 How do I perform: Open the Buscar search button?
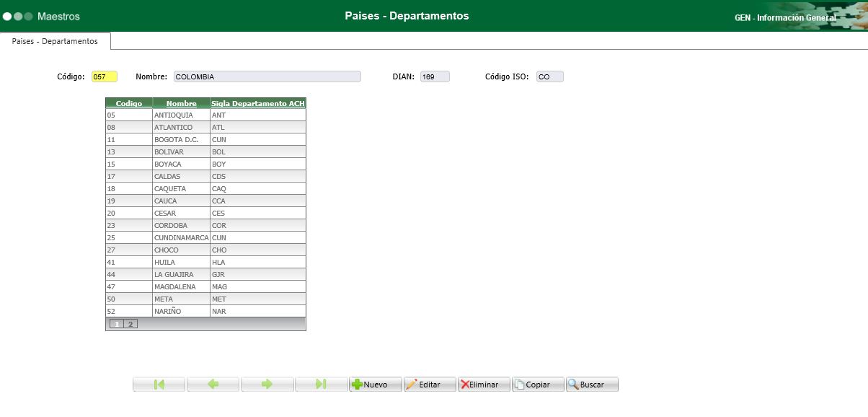pyautogui.click(x=592, y=385)
